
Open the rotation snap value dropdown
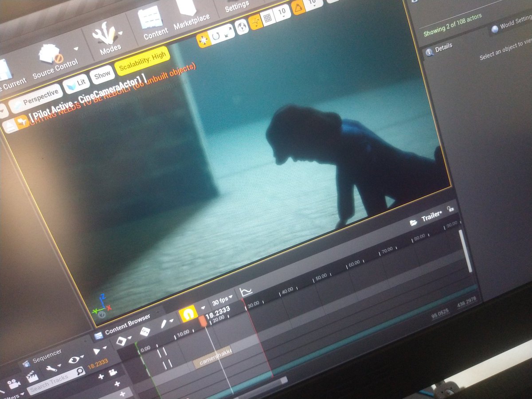tap(314, 3)
